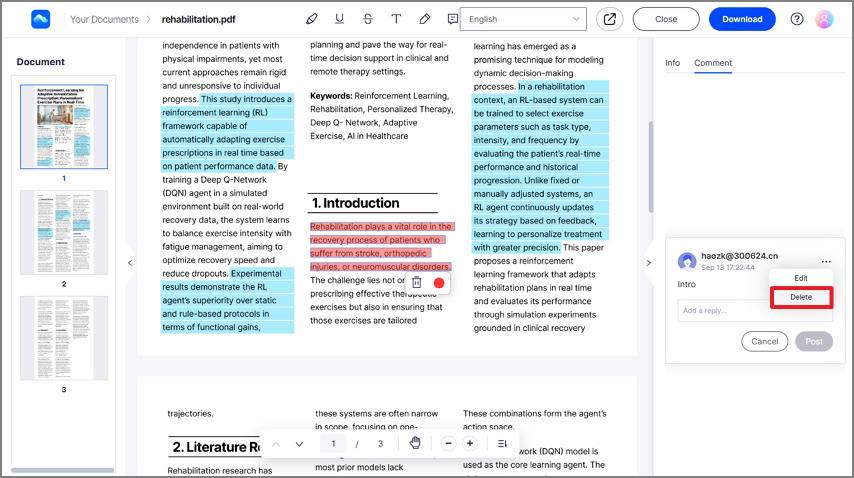854x478 pixels.
Task: Click the commenter avatar icon
Action: pos(687,261)
